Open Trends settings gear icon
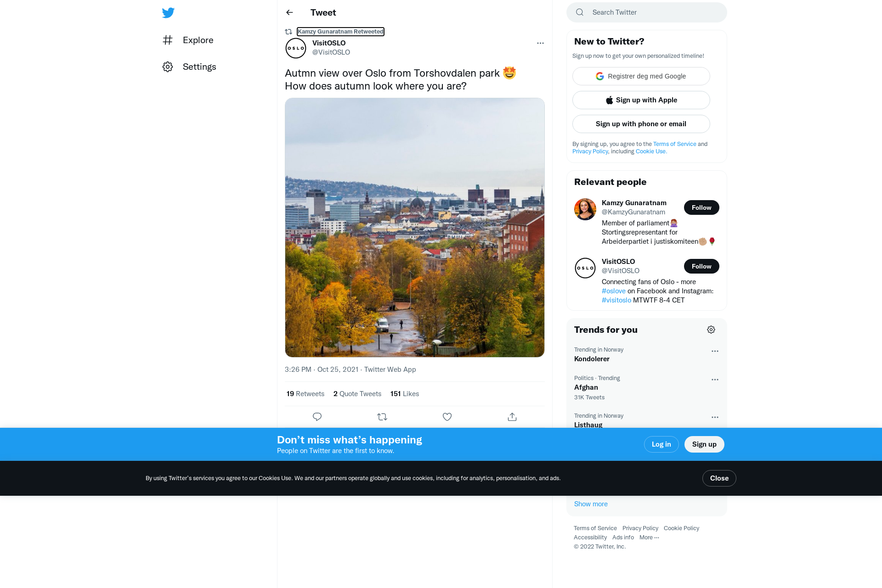Image resolution: width=882 pixels, height=588 pixels. pos(711,330)
